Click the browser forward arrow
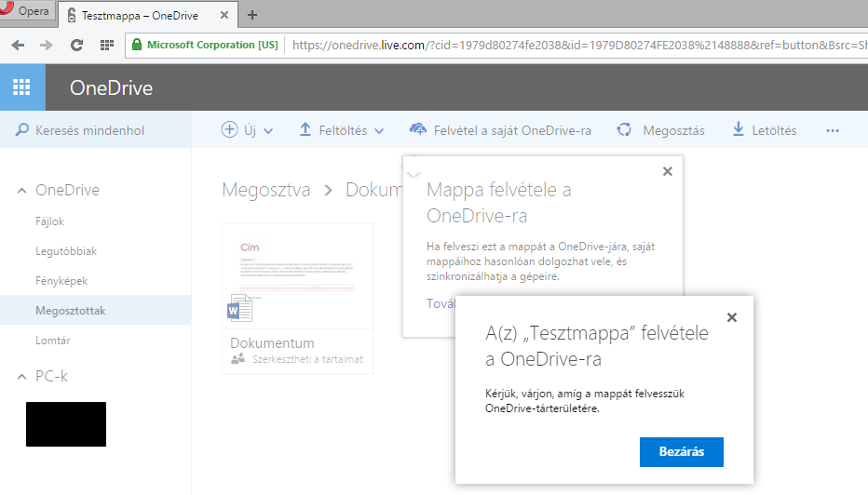Image resolution: width=868 pixels, height=495 pixels. (47, 45)
